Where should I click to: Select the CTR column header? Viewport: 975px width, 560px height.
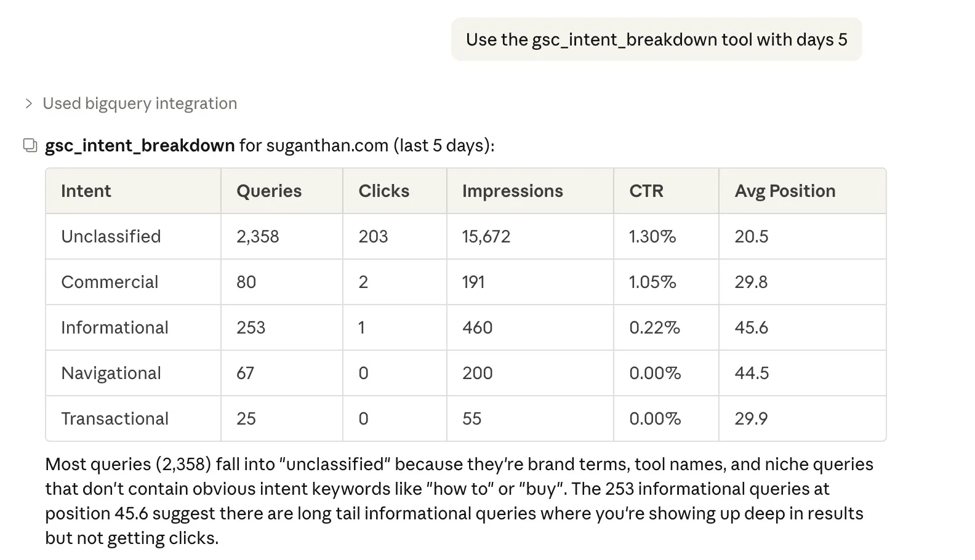click(646, 191)
